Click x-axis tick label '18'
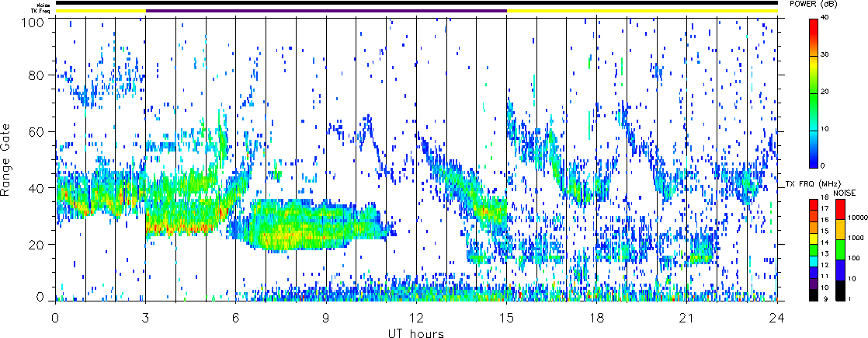The height and width of the screenshot is (338, 868). click(x=597, y=318)
